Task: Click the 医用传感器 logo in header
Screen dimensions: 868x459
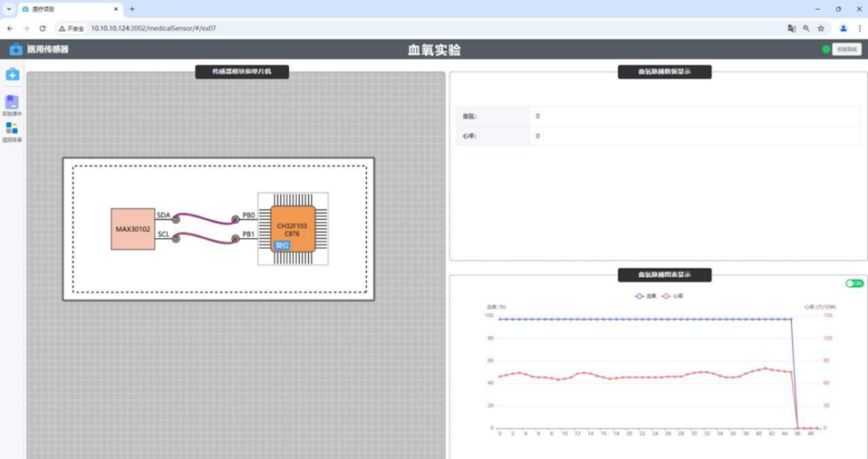Action: click(x=39, y=49)
